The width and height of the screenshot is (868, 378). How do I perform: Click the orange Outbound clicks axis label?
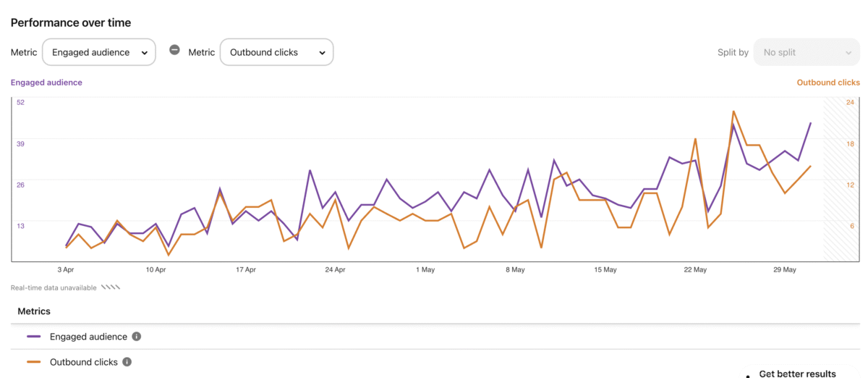(x=828, y=83)
